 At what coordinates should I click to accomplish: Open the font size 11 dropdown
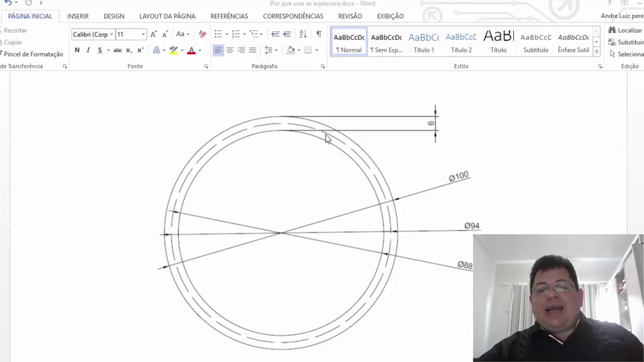(143, 34)
